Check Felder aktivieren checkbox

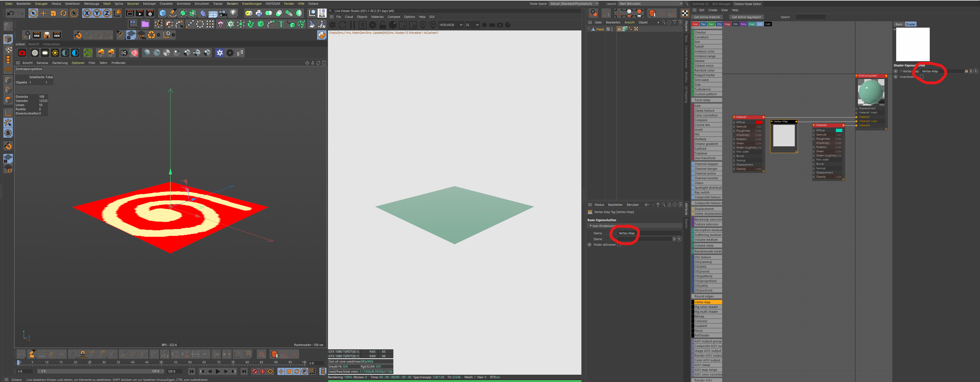coord(619,245)
